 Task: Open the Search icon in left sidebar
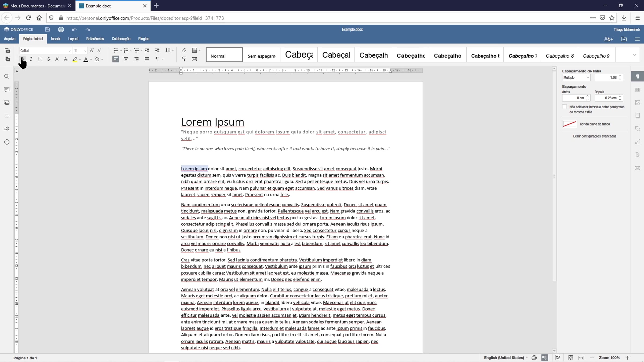pyautogui.click(x=7, y=77)
